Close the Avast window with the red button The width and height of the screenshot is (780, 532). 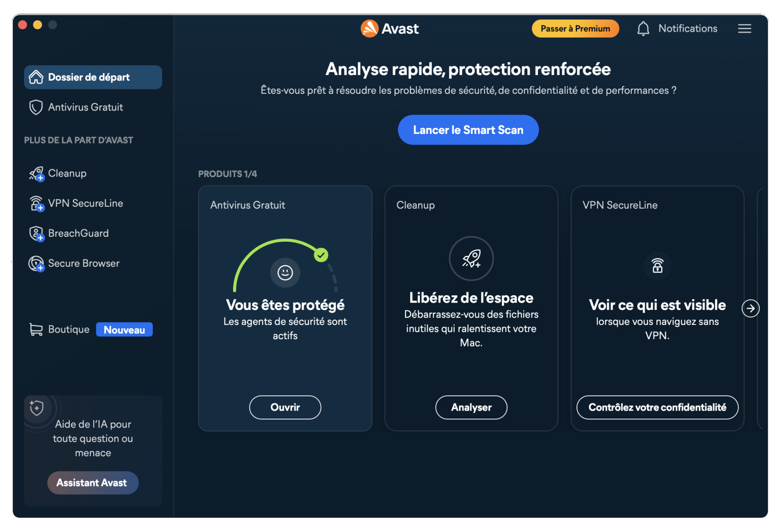tap(23, 25)
